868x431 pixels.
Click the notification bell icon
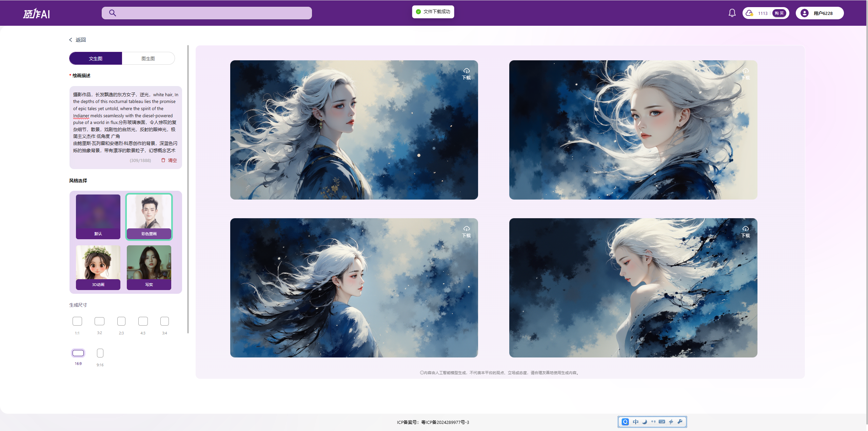(732, 13)
